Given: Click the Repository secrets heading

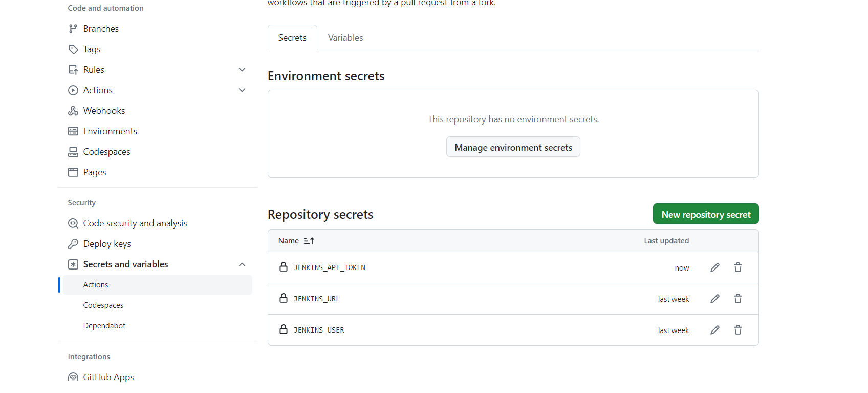Looking at the screenshot, I should [x=320, y=214].
